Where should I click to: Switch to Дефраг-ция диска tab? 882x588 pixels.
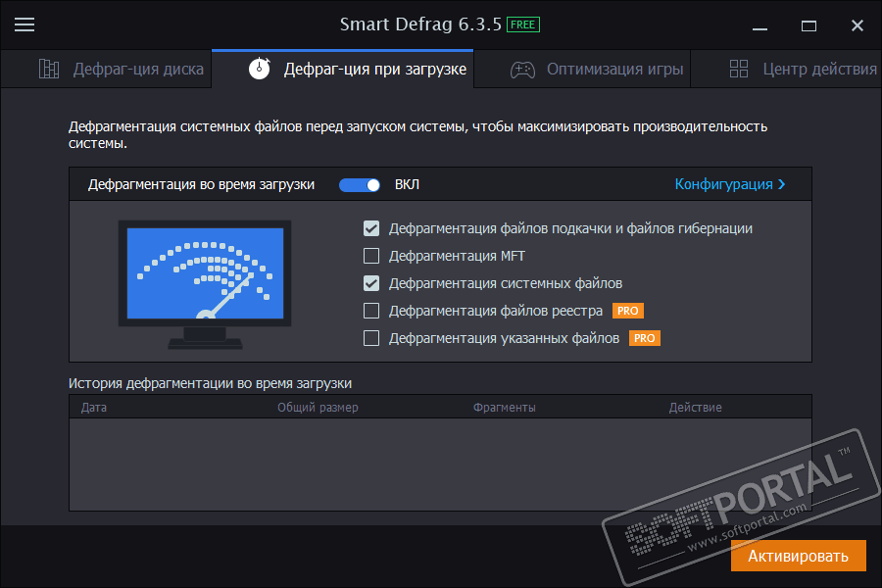[106, 69]
